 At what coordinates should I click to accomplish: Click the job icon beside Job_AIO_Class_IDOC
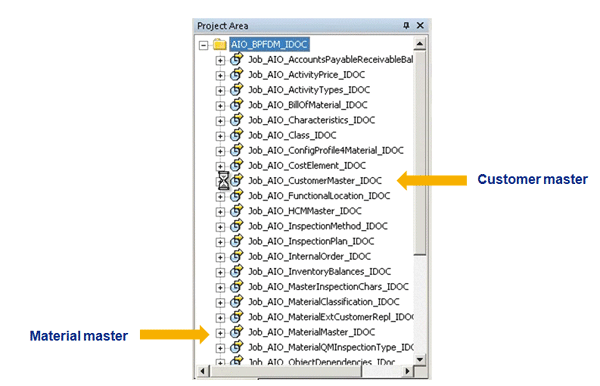pos(236,135)
